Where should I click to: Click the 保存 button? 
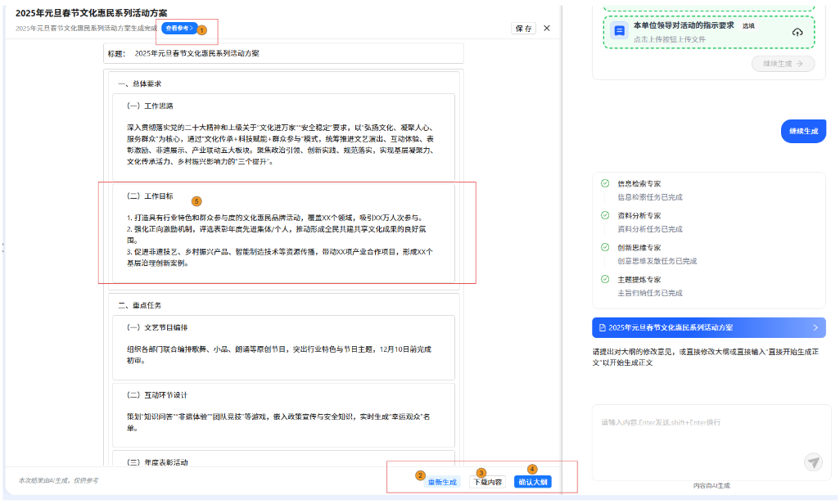tap(523, 29)
